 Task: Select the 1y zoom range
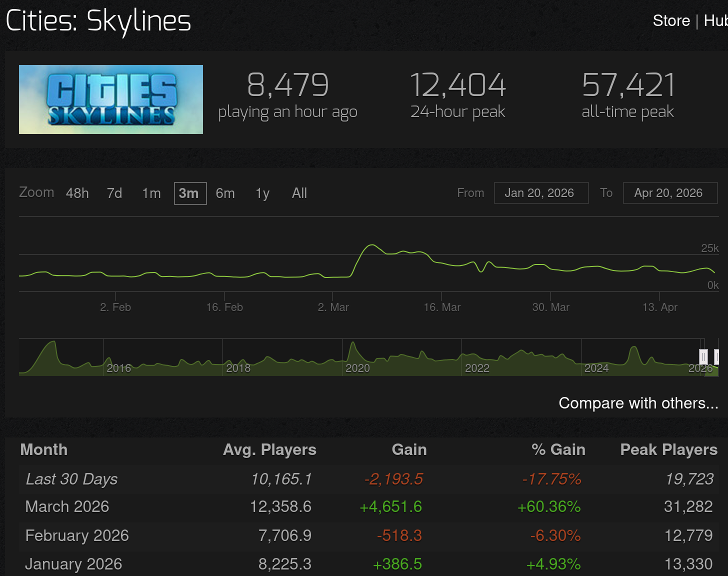point(262,193)
